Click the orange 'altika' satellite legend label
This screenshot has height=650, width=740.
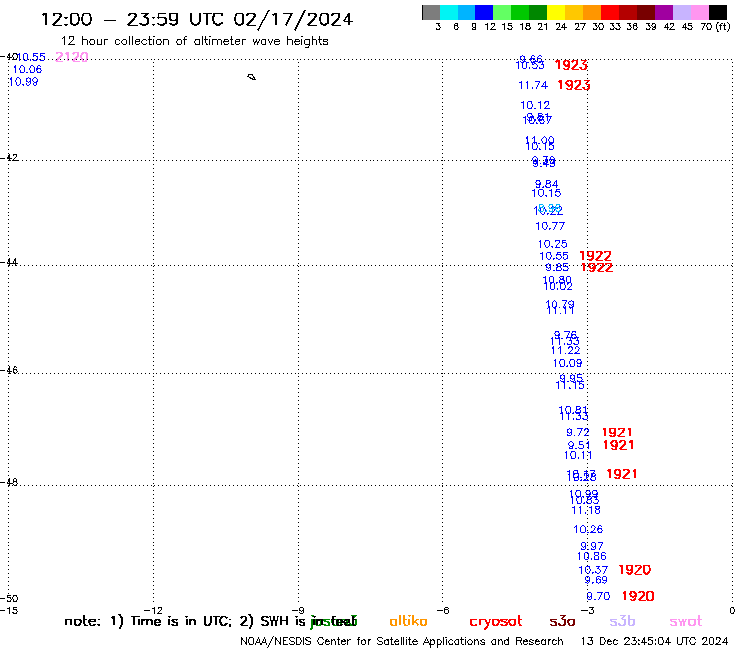(x=409, y=621)
